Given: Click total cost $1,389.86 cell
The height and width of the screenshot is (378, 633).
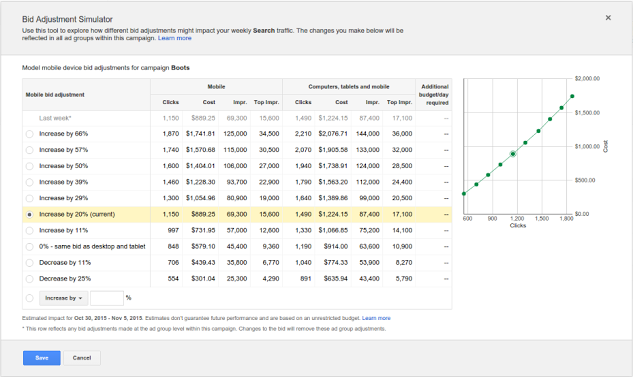Looking at the screenshot, I should coord(333,198).
